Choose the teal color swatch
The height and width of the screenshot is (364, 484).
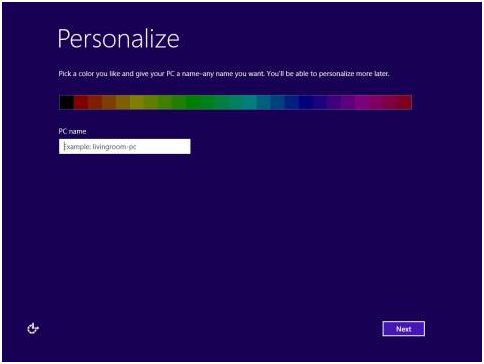click(x=249, y=102)
